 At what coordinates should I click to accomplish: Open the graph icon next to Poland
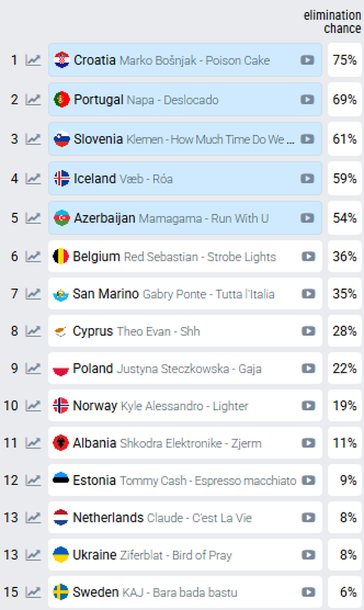[33, 368]
